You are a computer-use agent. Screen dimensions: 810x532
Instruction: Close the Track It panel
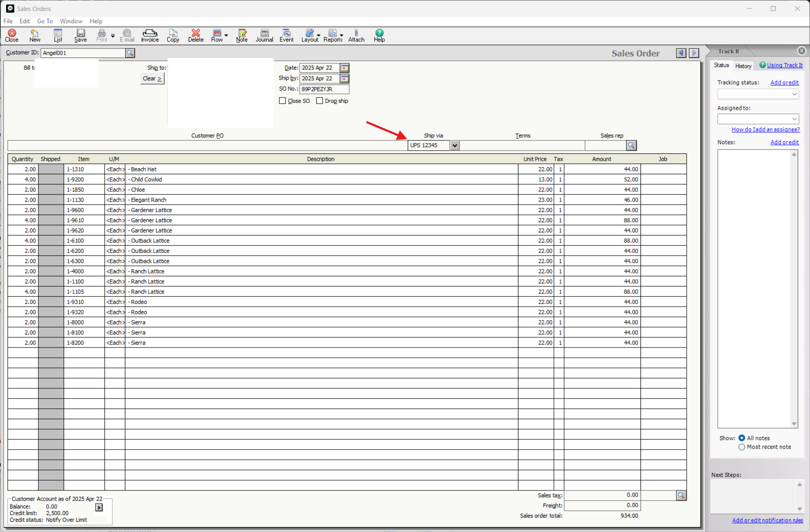point(801,51)
